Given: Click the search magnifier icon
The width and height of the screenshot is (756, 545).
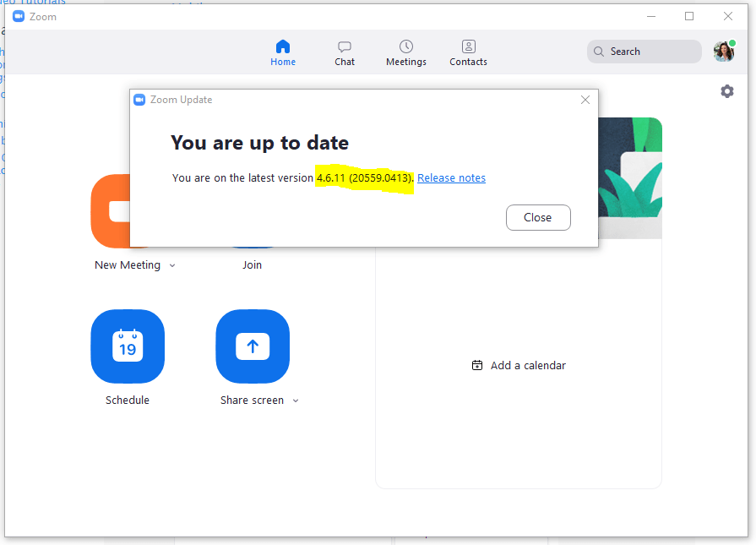Looking at the screenshot, I should (x=599, y=52).
